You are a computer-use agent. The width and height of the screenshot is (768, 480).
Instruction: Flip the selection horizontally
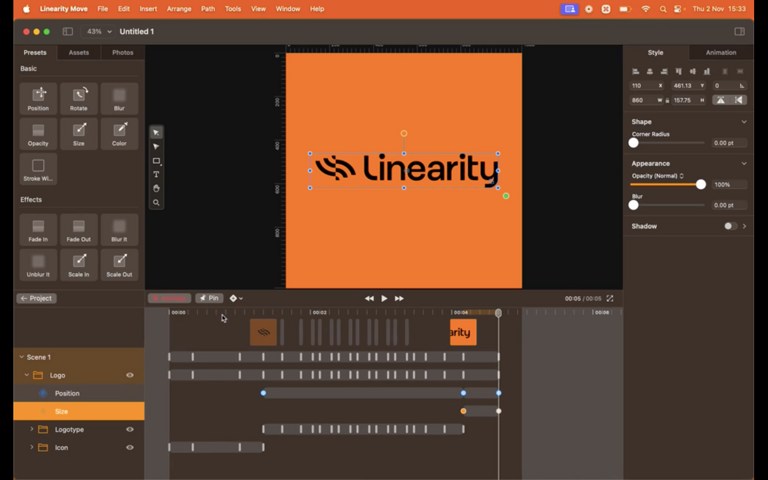(x=738, y=100)
